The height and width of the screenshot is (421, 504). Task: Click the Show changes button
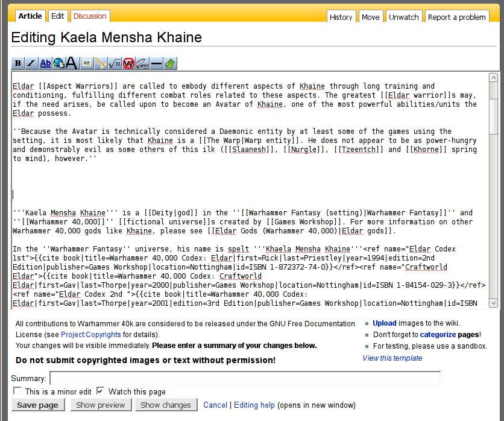166,405
